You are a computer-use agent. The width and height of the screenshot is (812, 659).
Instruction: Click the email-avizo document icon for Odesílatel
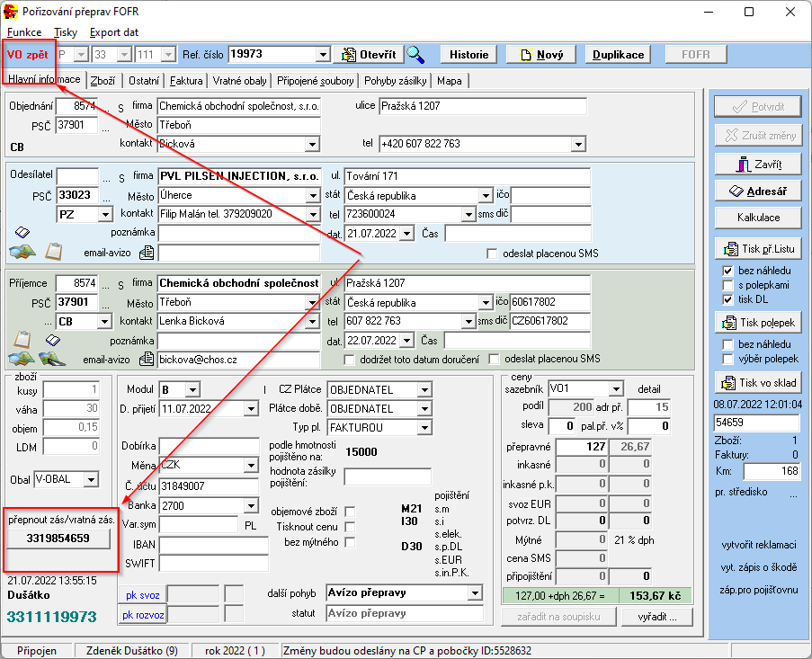tap(147, 252)
